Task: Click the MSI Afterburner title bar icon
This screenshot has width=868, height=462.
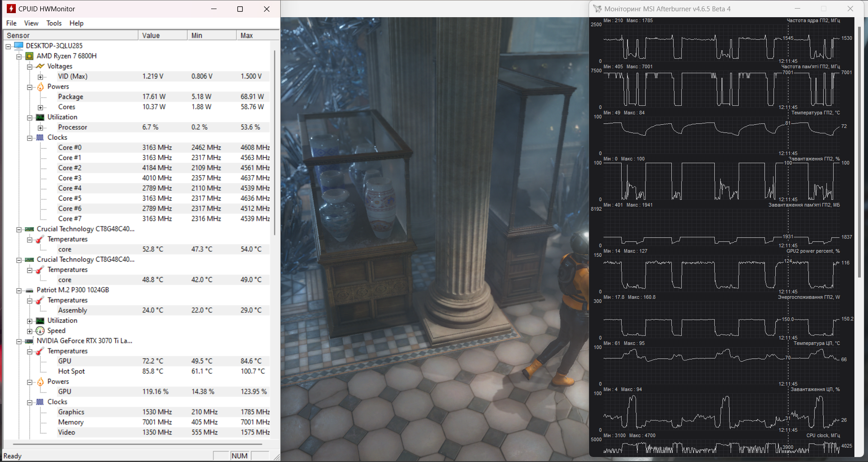Action: click(x=597, y=9)
